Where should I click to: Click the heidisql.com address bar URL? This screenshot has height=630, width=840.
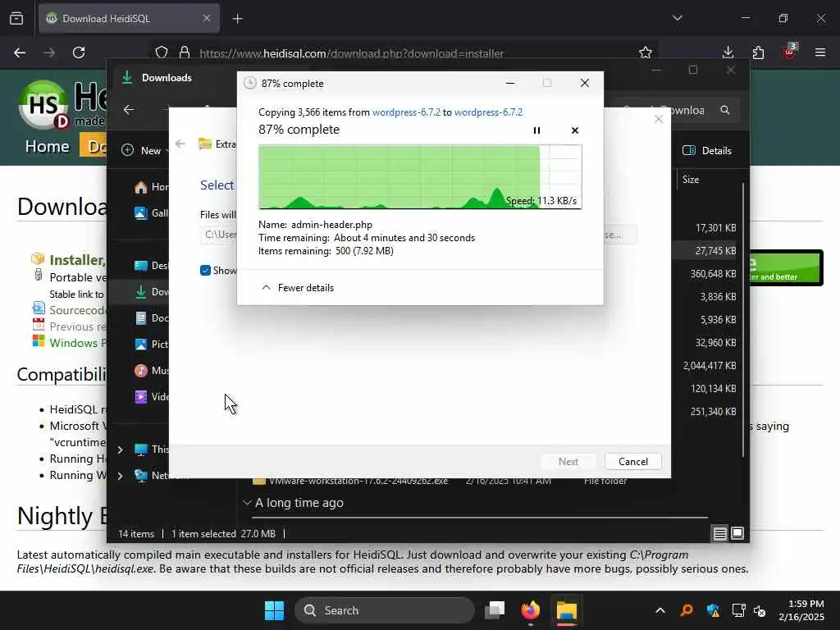click(351, 53)
